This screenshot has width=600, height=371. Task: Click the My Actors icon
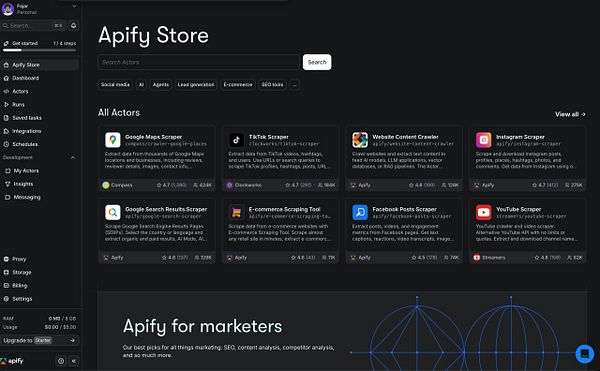pos(8,171)
